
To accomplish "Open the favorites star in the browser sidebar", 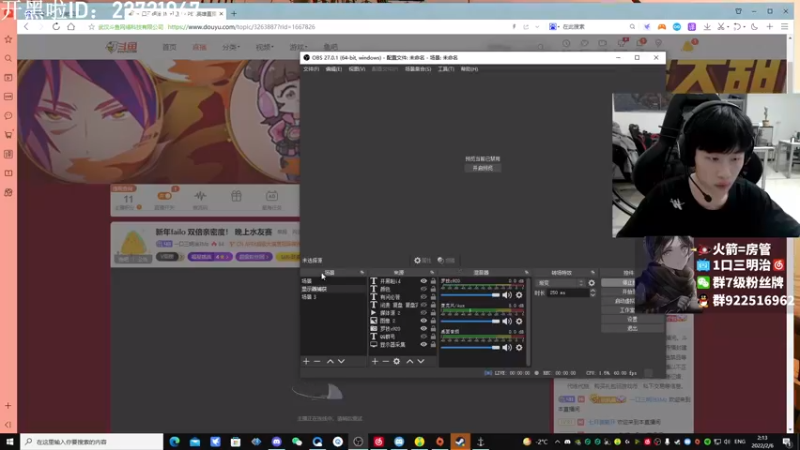I will pos(8,39).
